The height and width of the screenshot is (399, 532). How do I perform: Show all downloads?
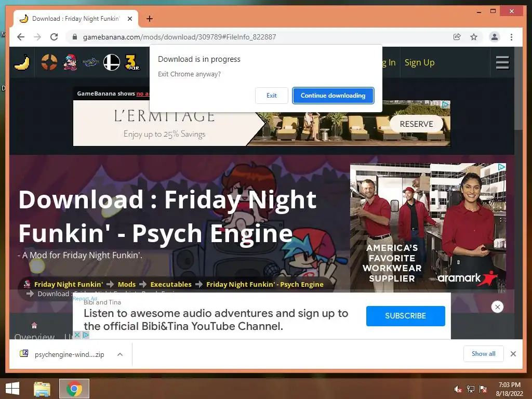pyautogui.click(x=484, y=354)
